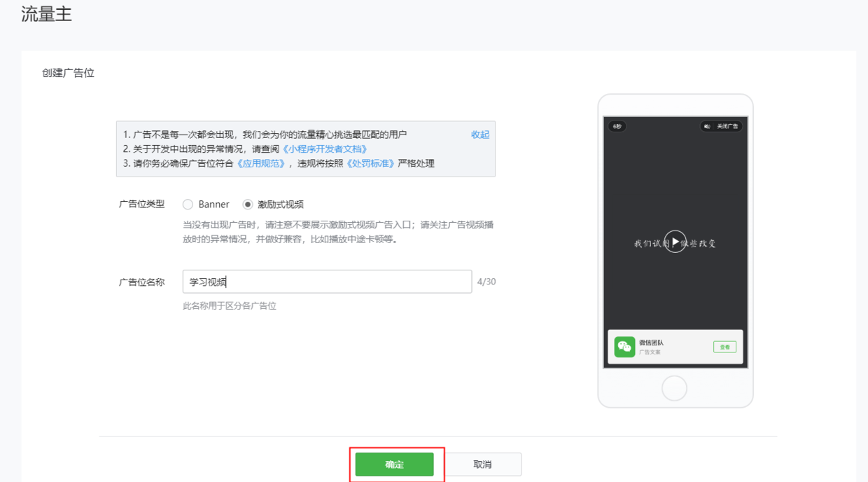This screenshot has height=482, width=868.
Task: Click the 广告位名称 input field
Action: point(327,282)
